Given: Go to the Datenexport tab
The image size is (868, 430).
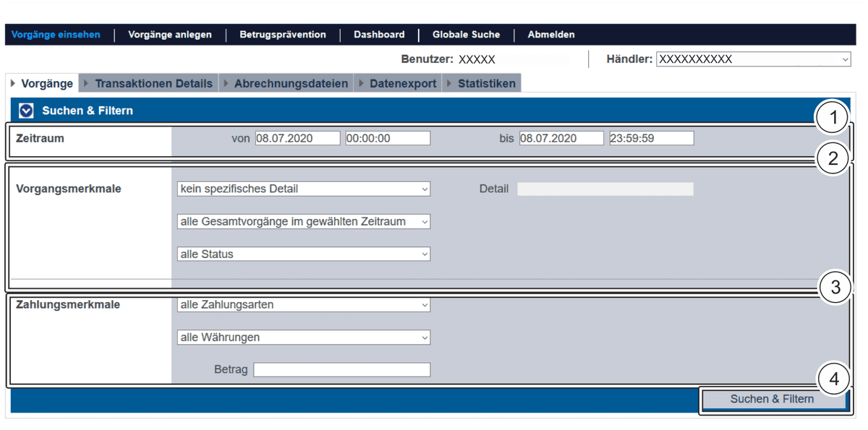Looking at the screenshot, I should click(x=402, y=83).
